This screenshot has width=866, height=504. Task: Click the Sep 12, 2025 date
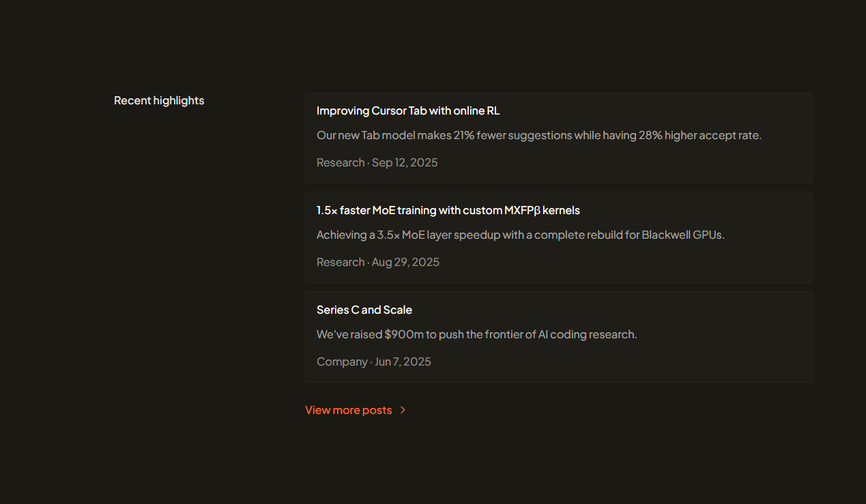pos(405,162)
